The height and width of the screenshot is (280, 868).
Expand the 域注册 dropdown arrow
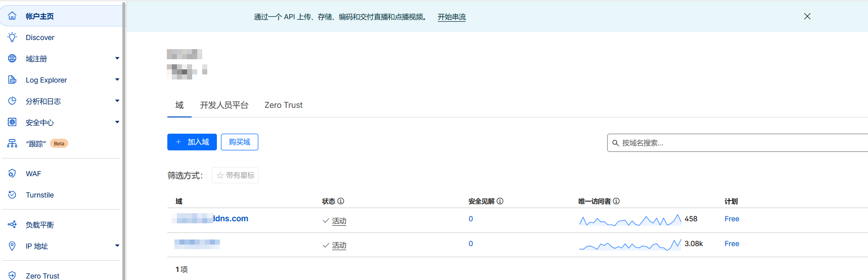click(117, 59)
